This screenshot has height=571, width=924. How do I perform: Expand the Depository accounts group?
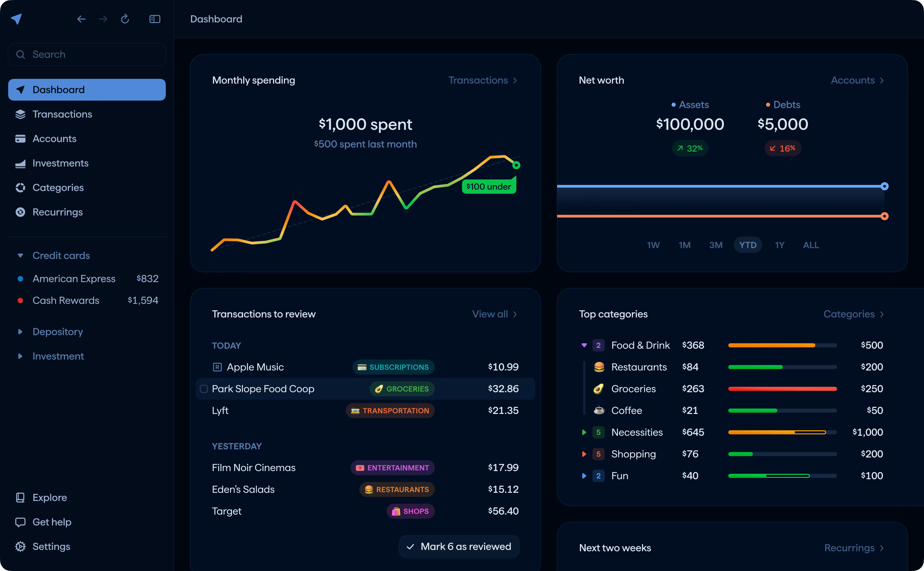[20, 332]
